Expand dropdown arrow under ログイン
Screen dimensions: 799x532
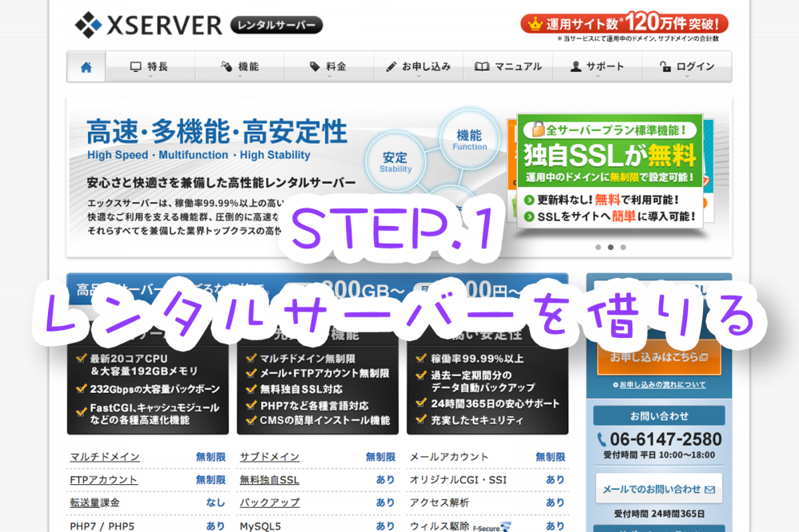(x=687, y=77)
